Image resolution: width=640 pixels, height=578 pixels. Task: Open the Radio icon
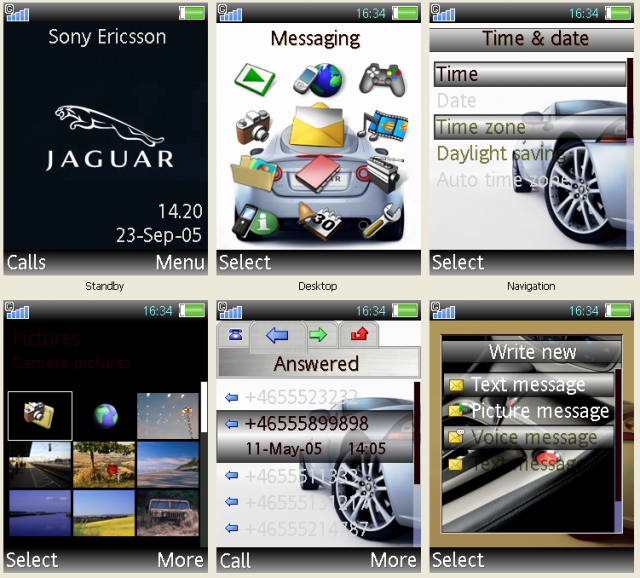tap(384, 173)
